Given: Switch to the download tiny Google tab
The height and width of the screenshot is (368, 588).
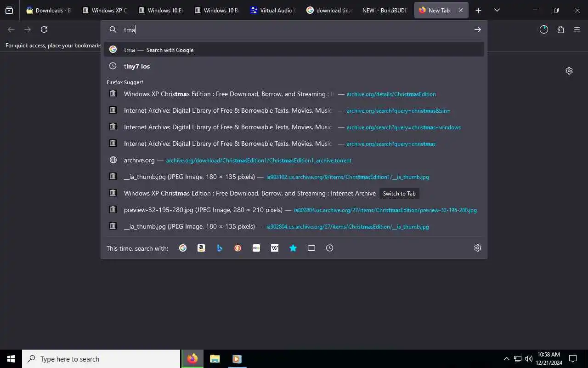Looking at the screenshot, I should (x=329, y=10).
